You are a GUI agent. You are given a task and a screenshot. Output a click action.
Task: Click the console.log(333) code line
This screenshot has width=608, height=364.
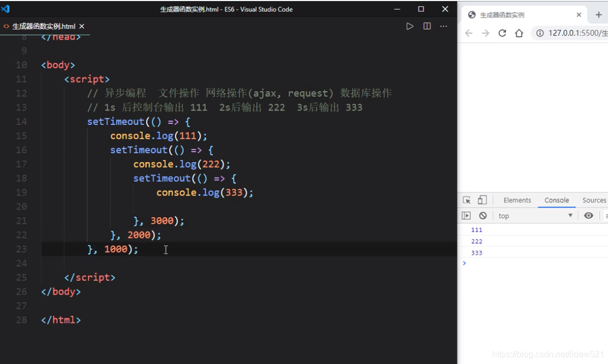(205, 193)
